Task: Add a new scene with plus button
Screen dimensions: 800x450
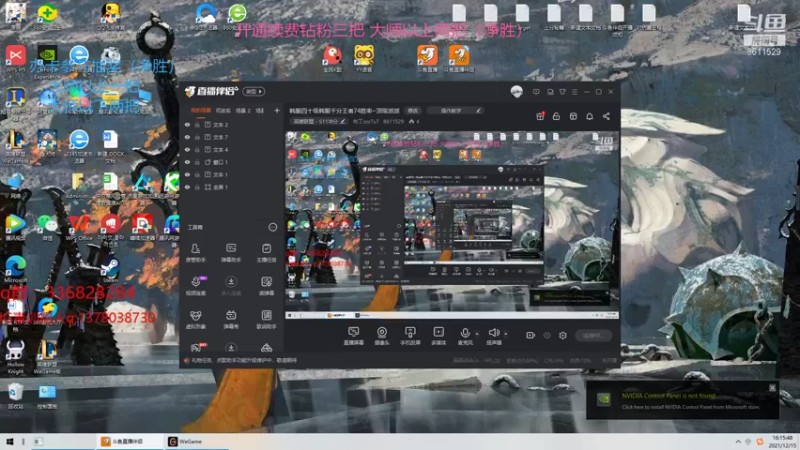Action: [277, 110]
